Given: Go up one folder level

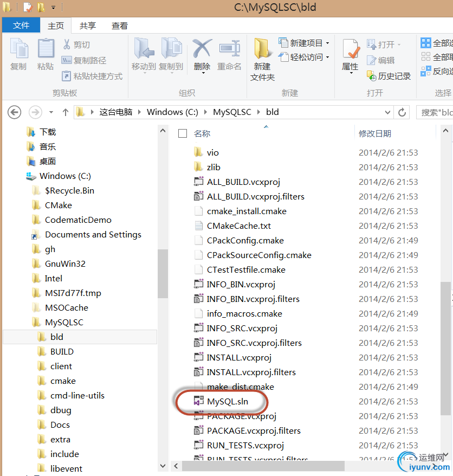Looking at the screenshot, I should [x=65, y=112].
